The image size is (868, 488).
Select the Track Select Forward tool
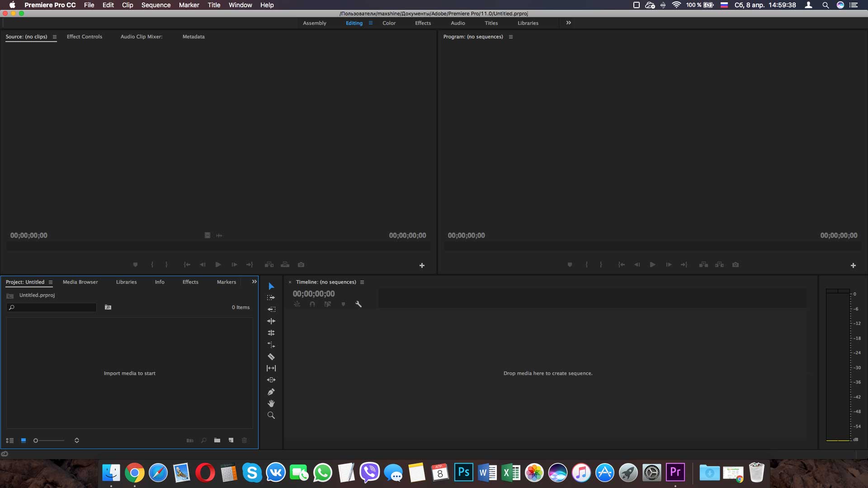tap(271, 298)
